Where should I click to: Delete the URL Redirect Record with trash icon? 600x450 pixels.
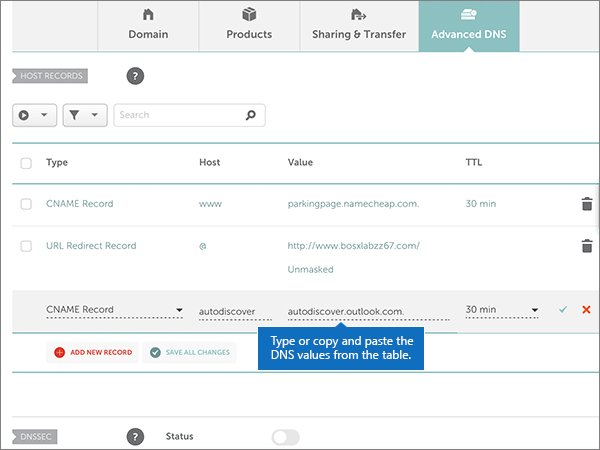[x=586, y=246]
